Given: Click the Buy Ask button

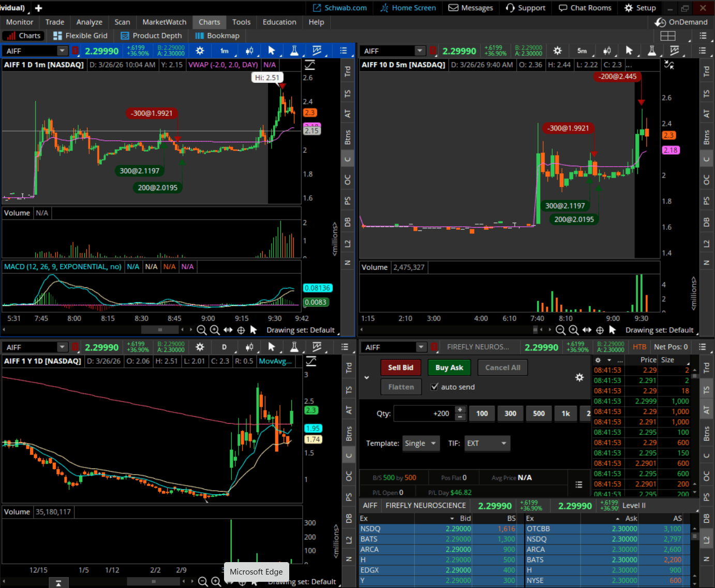Looking at the screenshot, I should 449,367.
